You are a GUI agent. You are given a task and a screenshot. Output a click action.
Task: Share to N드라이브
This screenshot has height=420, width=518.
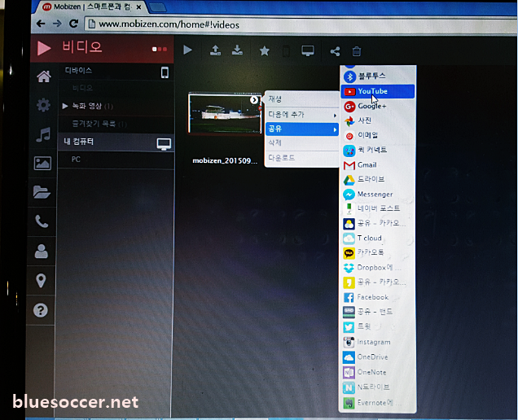[x=378, y=387]
